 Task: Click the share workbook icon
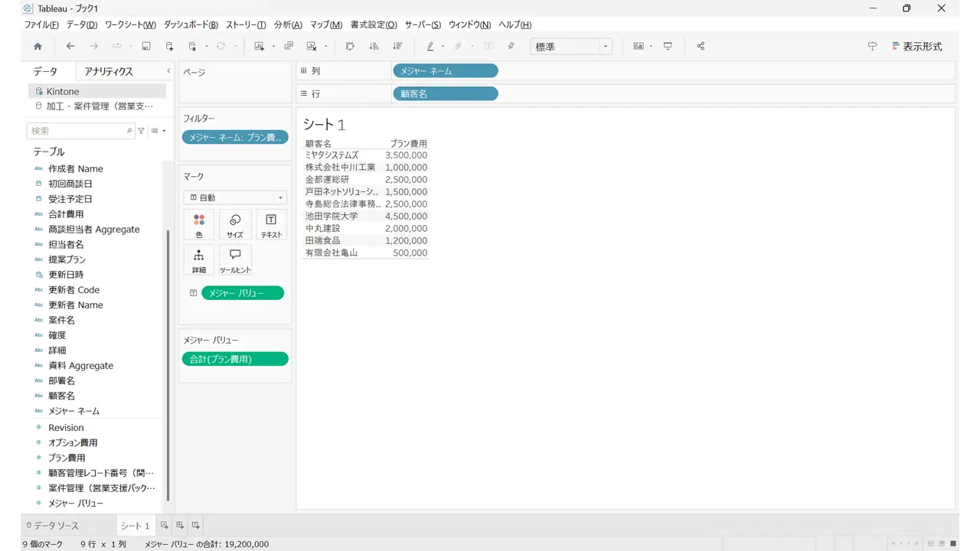tap(701, 47)
